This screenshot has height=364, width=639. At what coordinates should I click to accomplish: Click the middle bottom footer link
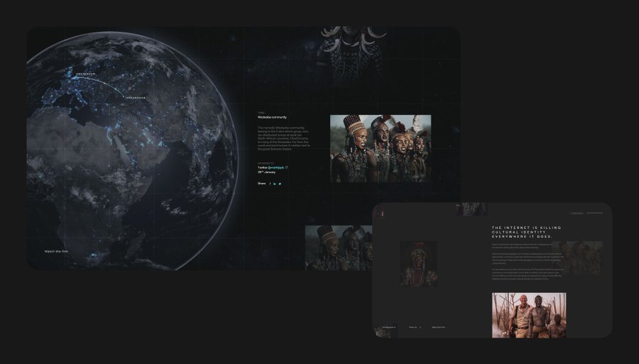coord(415,327)
